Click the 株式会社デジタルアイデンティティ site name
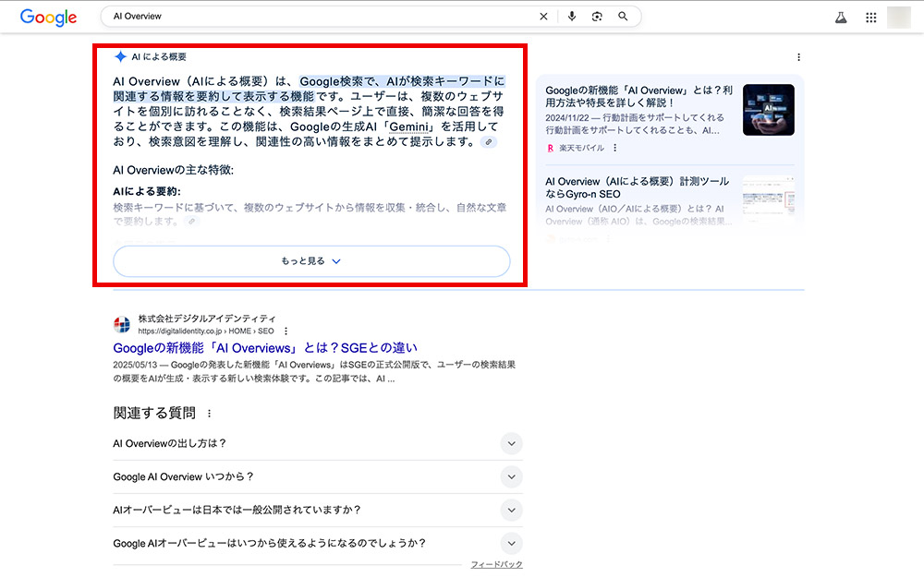Image resolution: width=924 pixels, height=578 pixels. [x=207, y=319]
